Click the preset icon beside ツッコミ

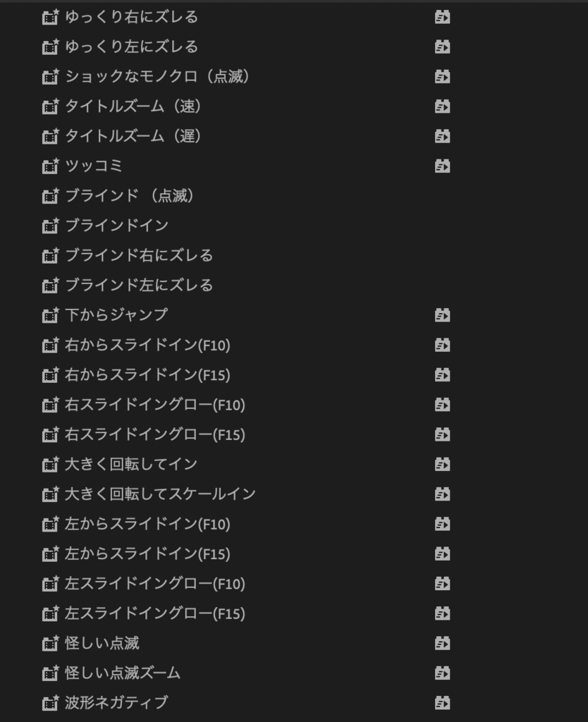coord(50,166)
